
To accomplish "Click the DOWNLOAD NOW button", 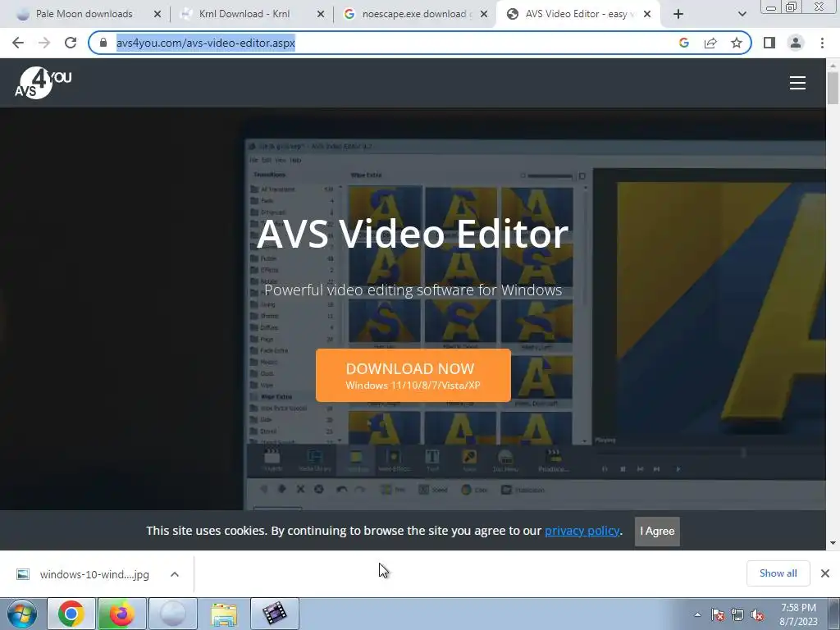I will coord(413,375).
